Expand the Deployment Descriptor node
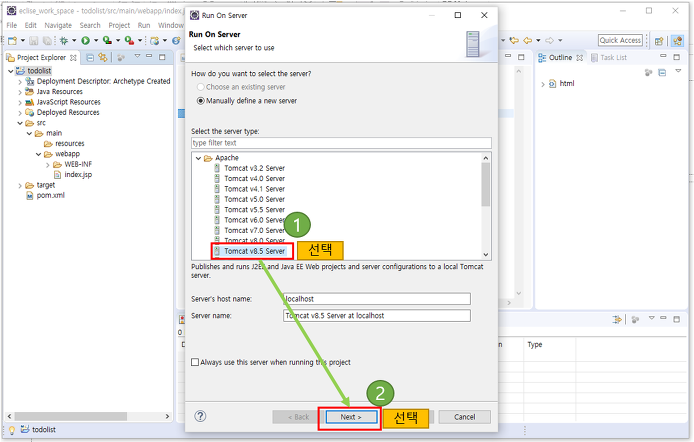Viewport: 694px width, 442px height. pyautogui.click(x=20, y=82)
